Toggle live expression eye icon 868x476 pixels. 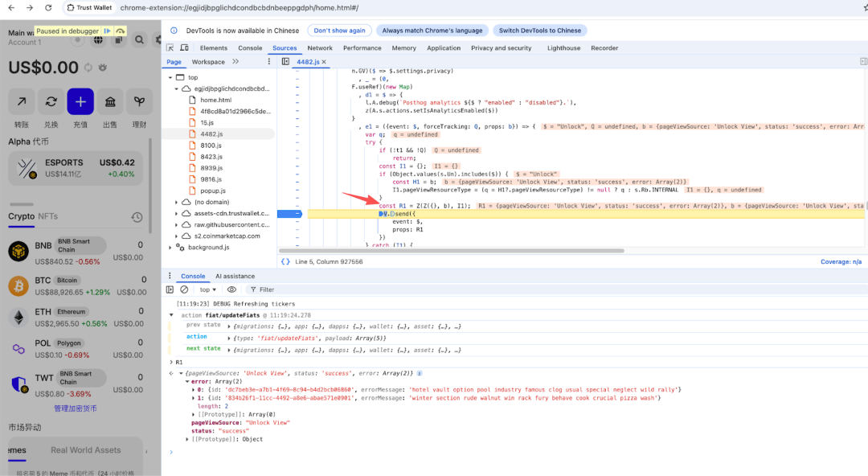[x=231, y=289]
